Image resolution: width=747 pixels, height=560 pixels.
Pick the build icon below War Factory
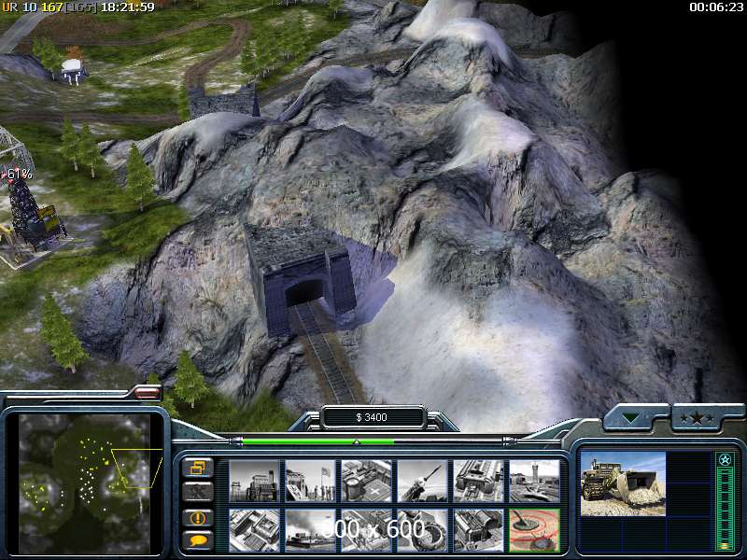point(479,530)
